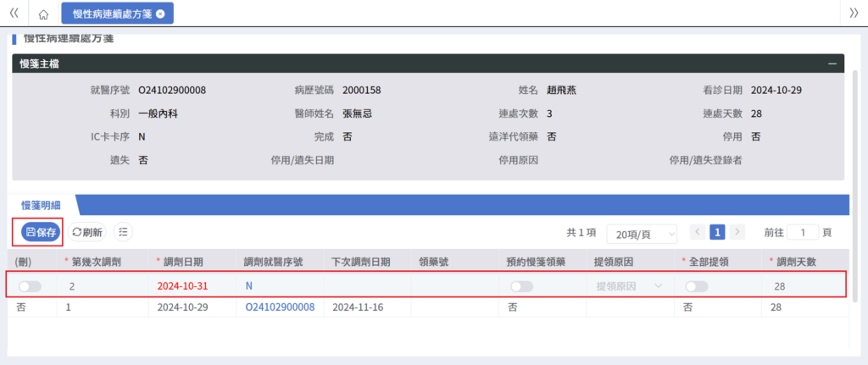This screenshot has width=868, height=365.
Task: Toggle 全部提領 switch in row 2
Action: pos(697,286)
